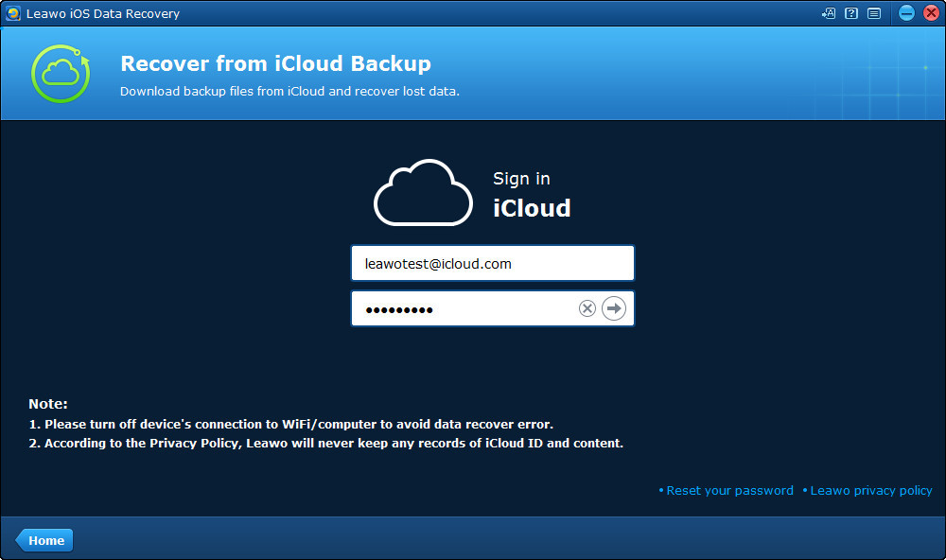The height and width of the screenshot is (560, 946).
Task: Open the Leawo privacy policy link
Action: coord(870,490)
